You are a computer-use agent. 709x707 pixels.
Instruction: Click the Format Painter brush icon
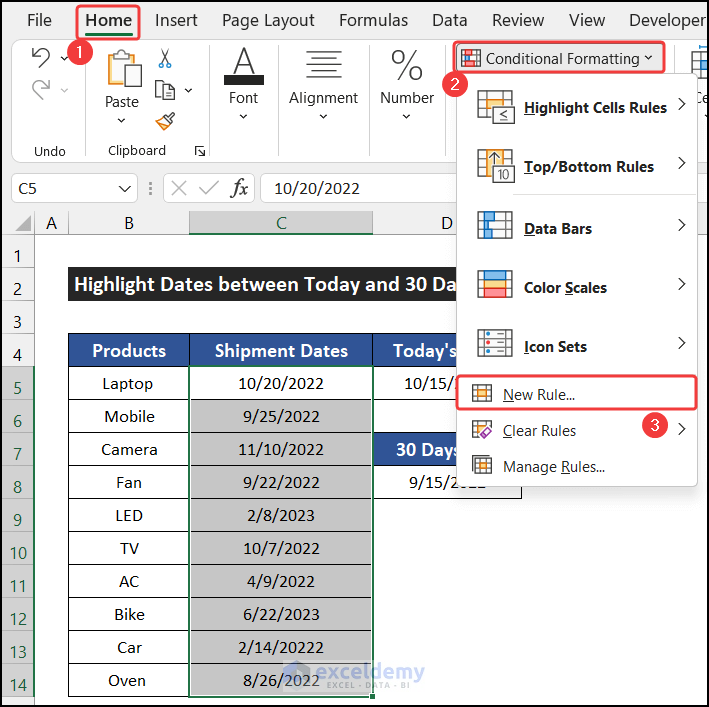(x=165, y=121)
